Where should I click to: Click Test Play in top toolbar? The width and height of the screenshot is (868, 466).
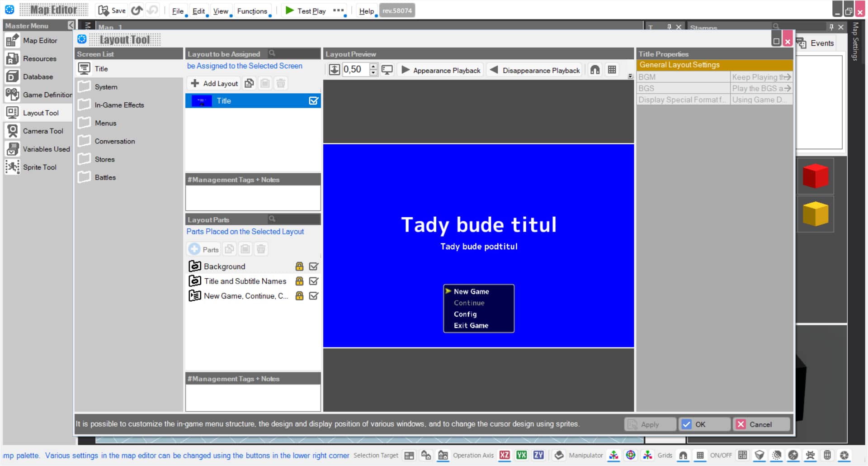(x=306, y=10)
